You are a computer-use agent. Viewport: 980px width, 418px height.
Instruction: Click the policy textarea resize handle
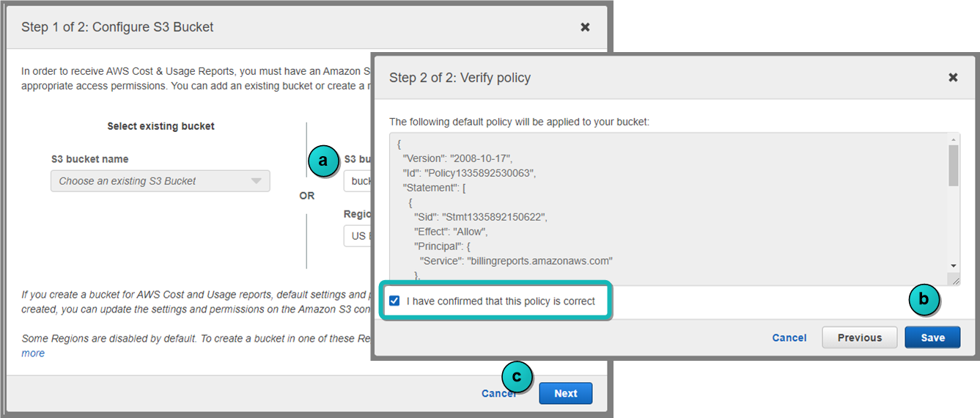[954, 279]
